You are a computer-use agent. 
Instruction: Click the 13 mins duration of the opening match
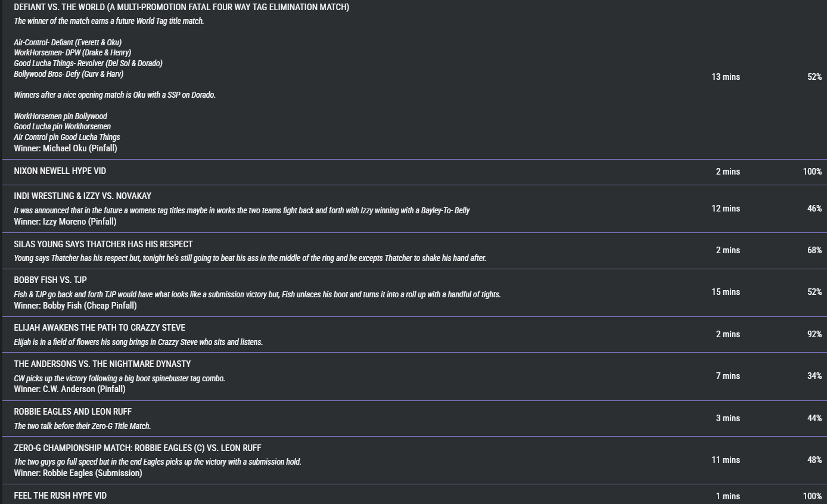click(725, 77)
